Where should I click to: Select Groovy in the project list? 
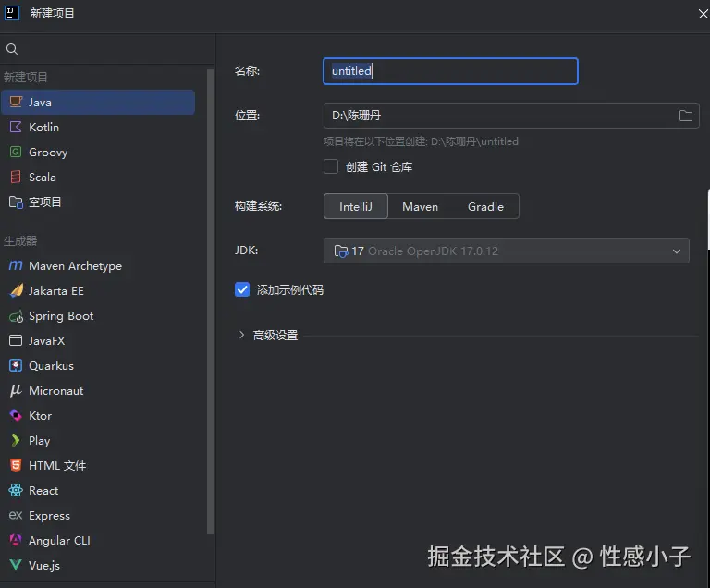98,152
